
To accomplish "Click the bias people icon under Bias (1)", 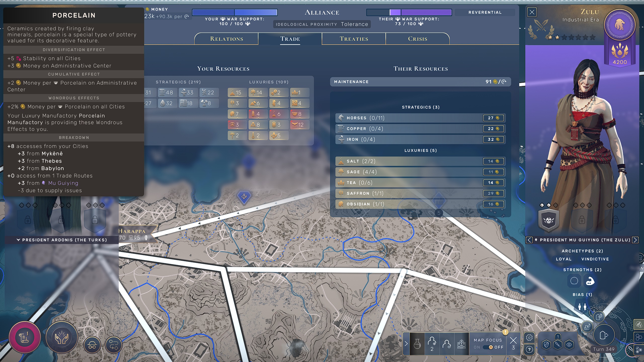I will tap(582, 306).
